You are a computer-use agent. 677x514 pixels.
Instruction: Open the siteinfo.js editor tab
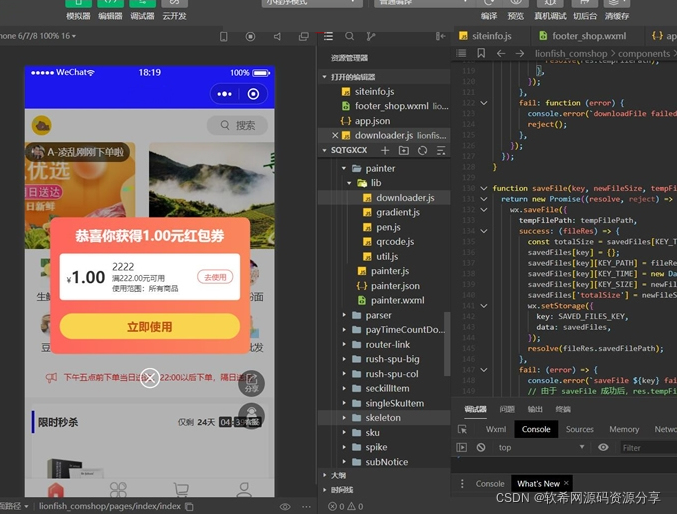[485, 36]
